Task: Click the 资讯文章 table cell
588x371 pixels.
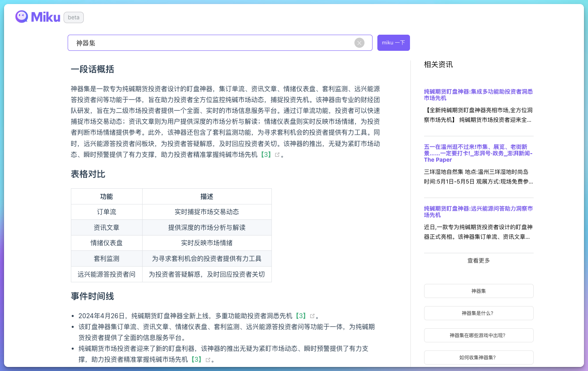Action: 107,227
